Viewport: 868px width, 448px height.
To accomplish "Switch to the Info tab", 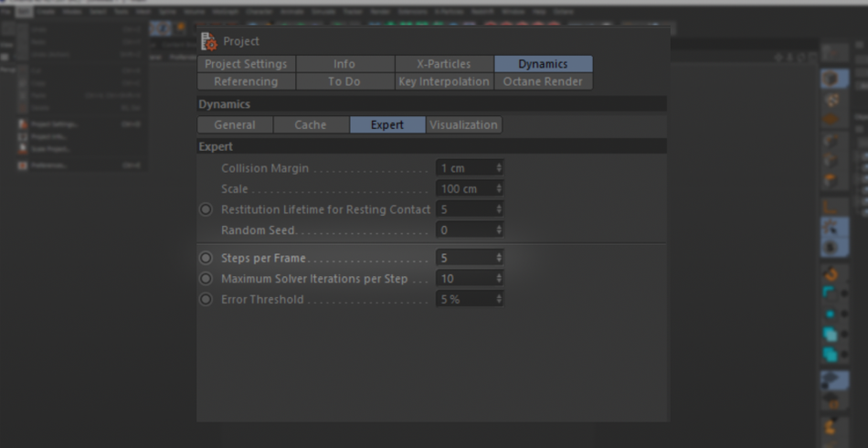I will (x=344, y=64).
